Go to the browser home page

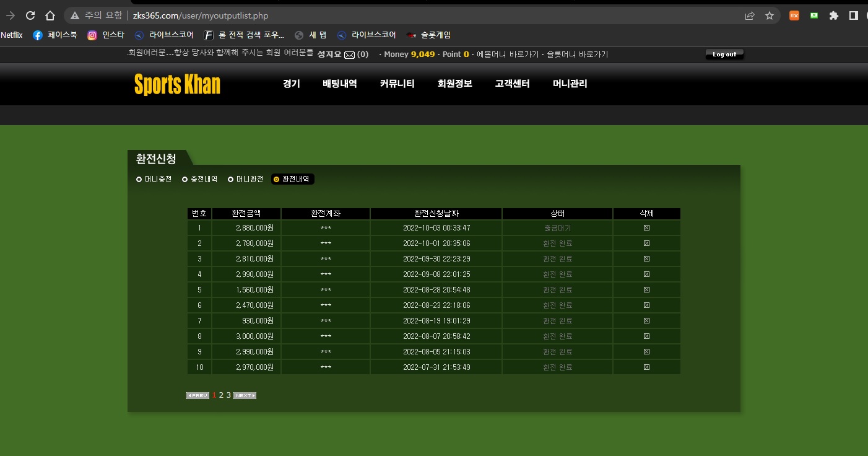pos(50,15)
